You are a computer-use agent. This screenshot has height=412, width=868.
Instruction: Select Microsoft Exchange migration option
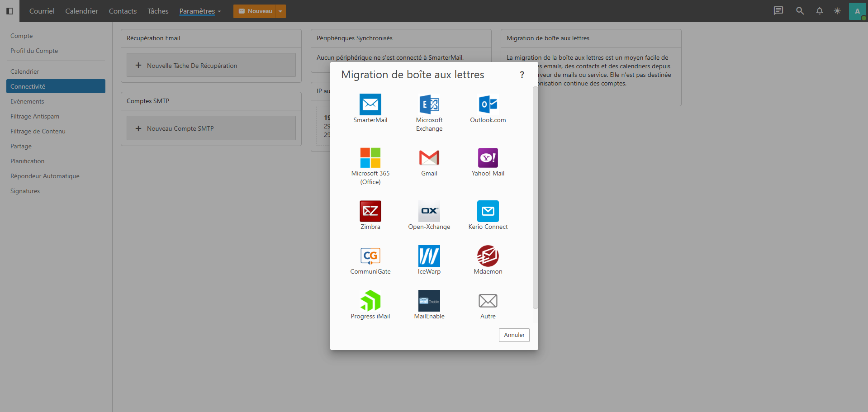(429, 113)
